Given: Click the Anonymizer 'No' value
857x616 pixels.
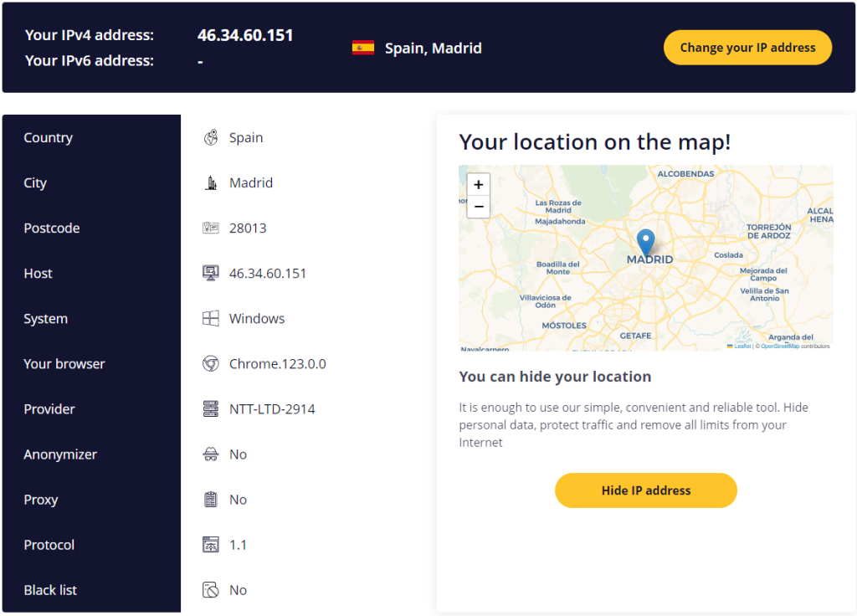Looking at the screenshot, I should 238,454.
